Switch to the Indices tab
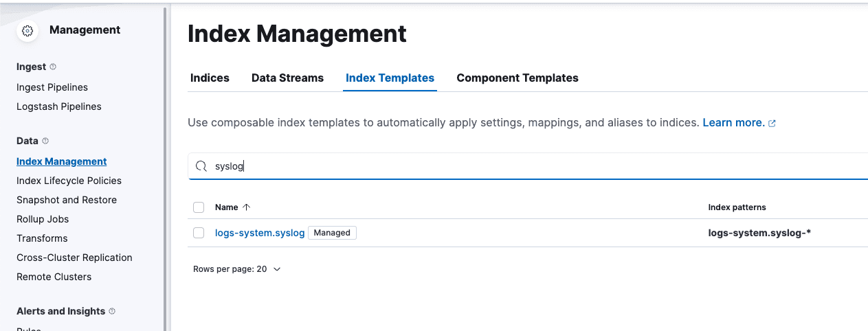This screenshot has height=331, width=868. point(210,78)
